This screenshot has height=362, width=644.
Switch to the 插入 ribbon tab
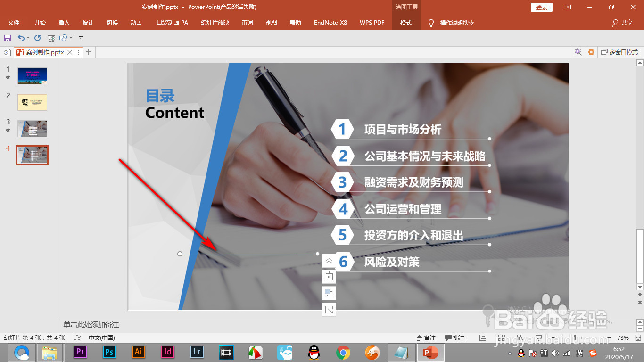[64, 22]
